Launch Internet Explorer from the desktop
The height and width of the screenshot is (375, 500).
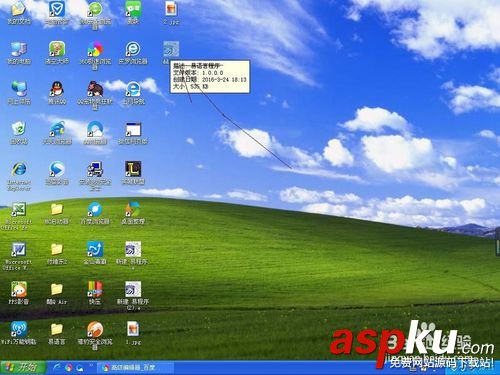(19, 176)
